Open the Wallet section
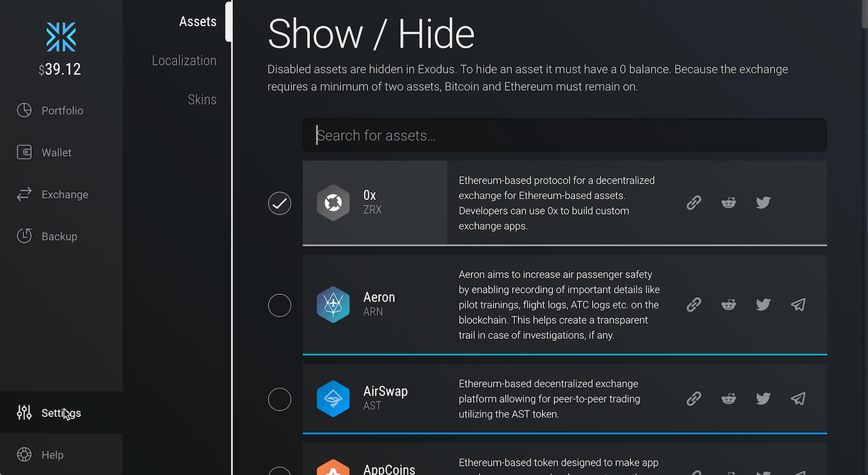The image size is (868, 475). [61, 152]
